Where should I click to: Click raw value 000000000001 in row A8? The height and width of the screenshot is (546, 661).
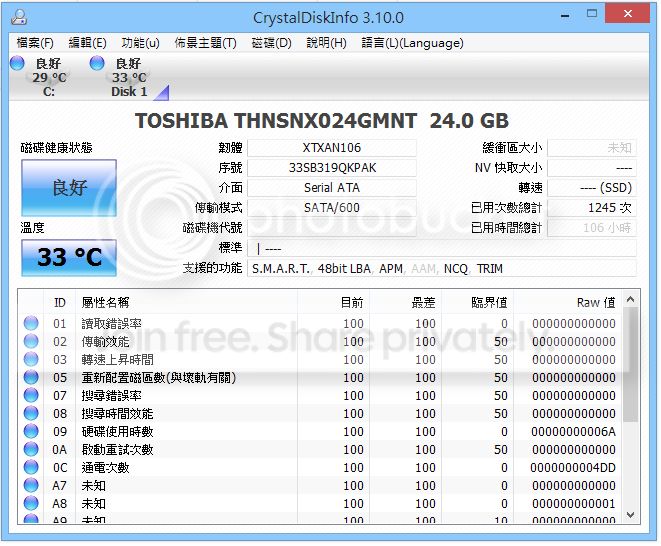pyautogui.click(x=573, y=503)
